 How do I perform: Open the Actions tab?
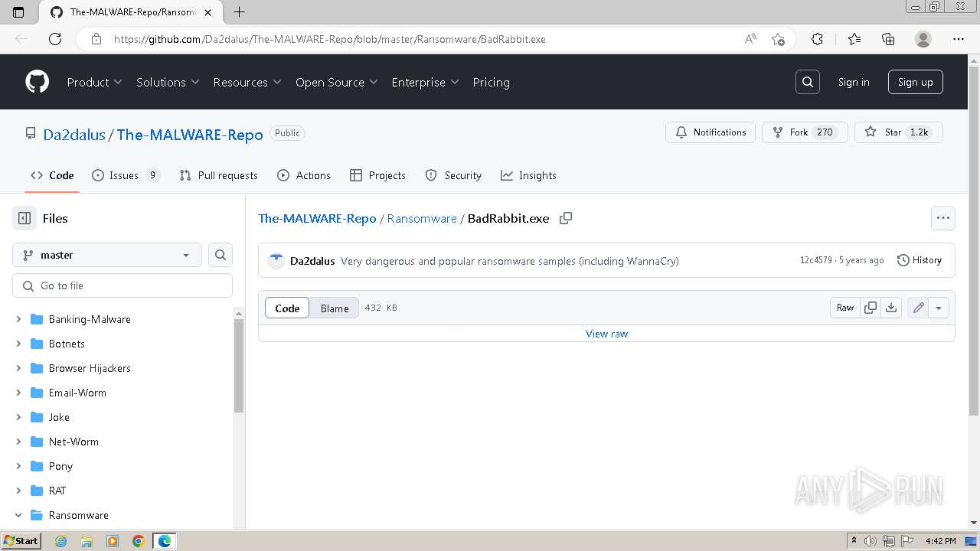(x=304, y=175)
